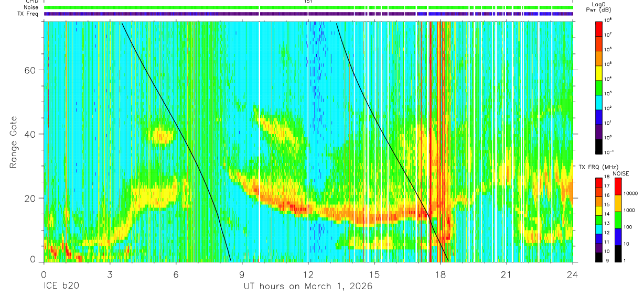The height and width of the screenshot is (297, 644).
Task: Click the UT hour tick label 21
Action: [507, 274]
